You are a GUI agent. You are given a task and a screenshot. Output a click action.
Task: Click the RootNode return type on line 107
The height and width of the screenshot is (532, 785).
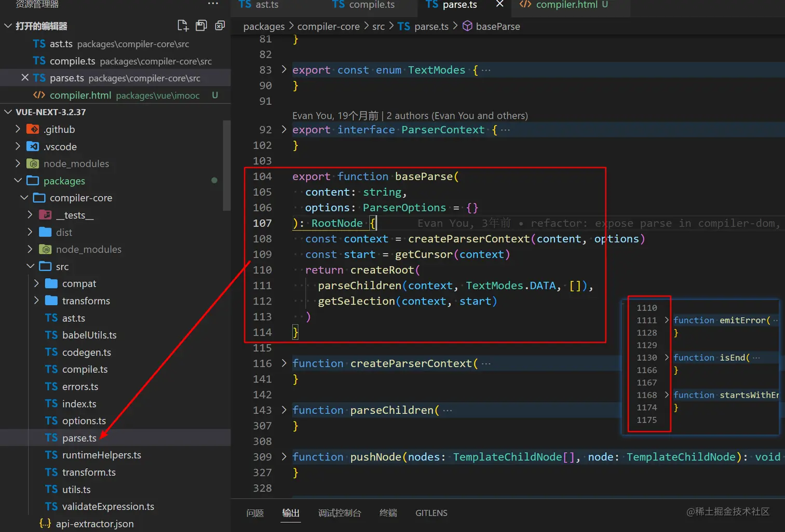[x=337, y=223]
